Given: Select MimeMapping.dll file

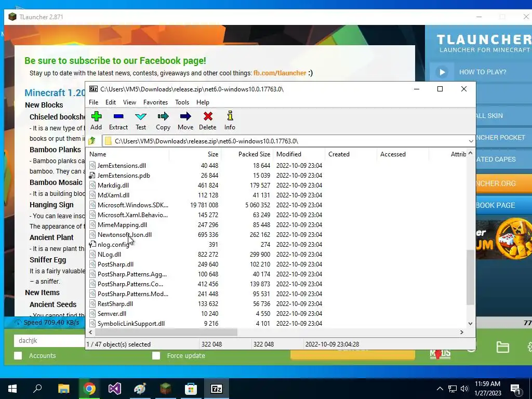Looking at the screenshot, I should coord(122,224).
